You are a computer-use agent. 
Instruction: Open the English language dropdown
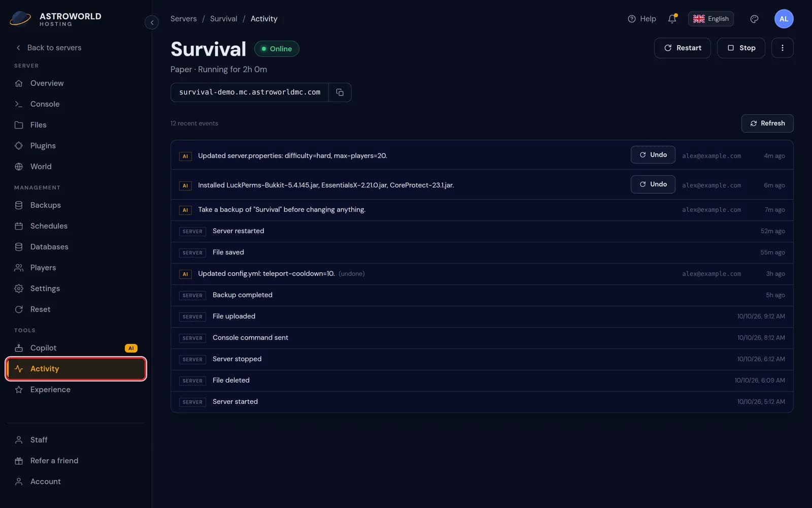pyautogui.click(x=710, y=19)
